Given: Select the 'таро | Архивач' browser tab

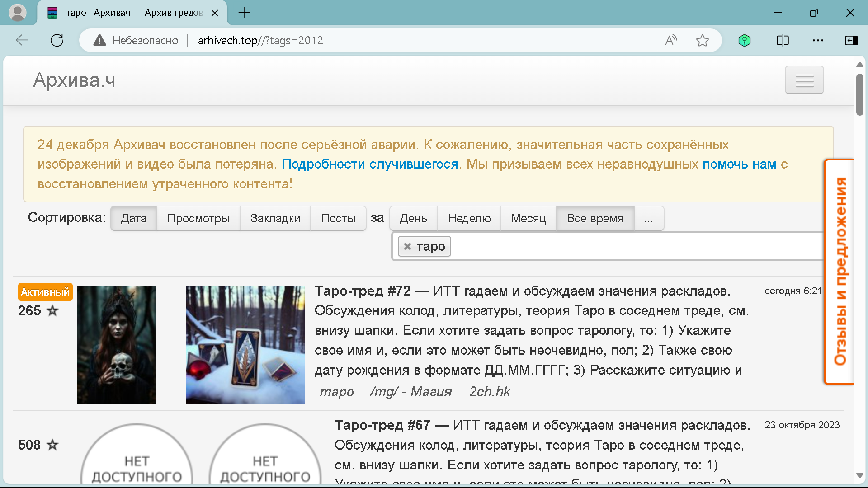Looking at the screenshot, I should (131, 13).
